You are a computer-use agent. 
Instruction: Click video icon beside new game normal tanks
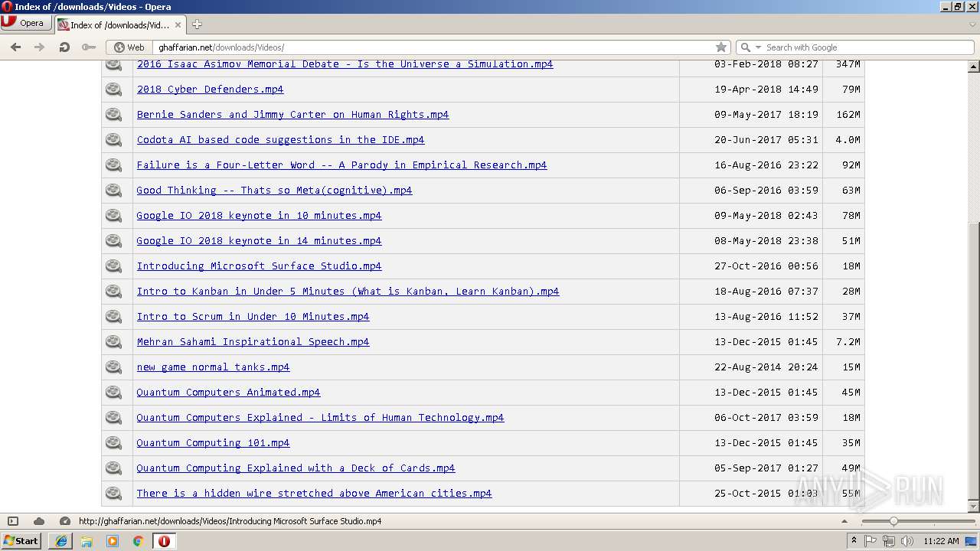coord(114,367)
